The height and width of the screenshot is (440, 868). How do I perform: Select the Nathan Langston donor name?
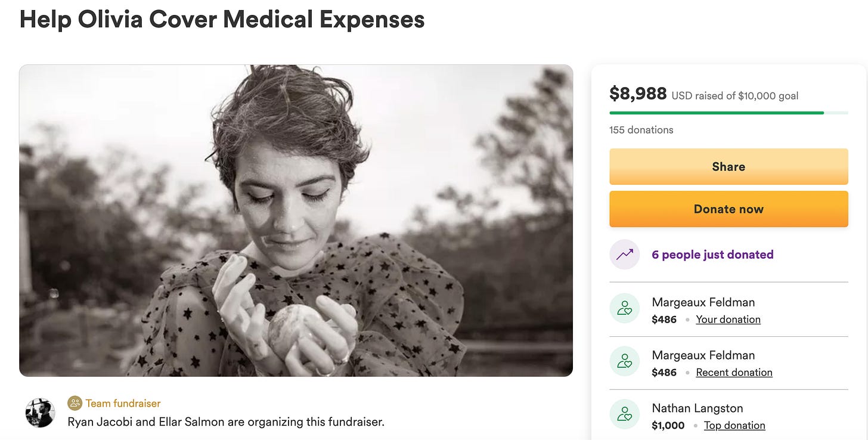697,408
